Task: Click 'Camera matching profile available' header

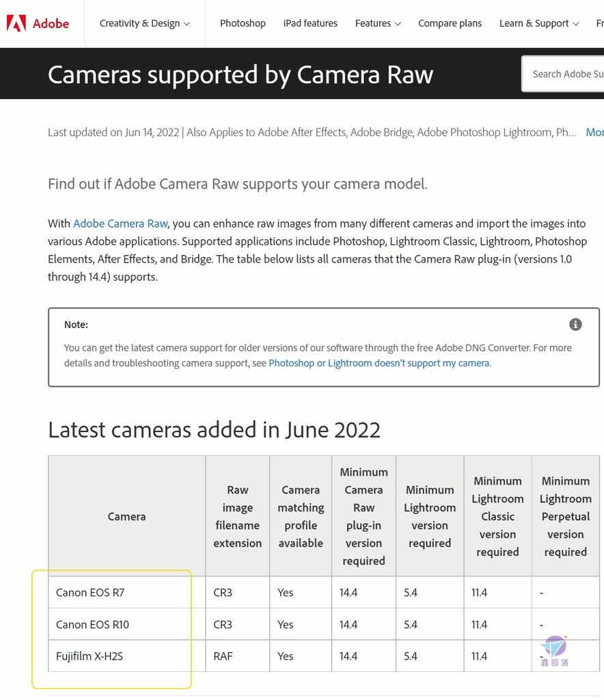Action: coord(301,516)
